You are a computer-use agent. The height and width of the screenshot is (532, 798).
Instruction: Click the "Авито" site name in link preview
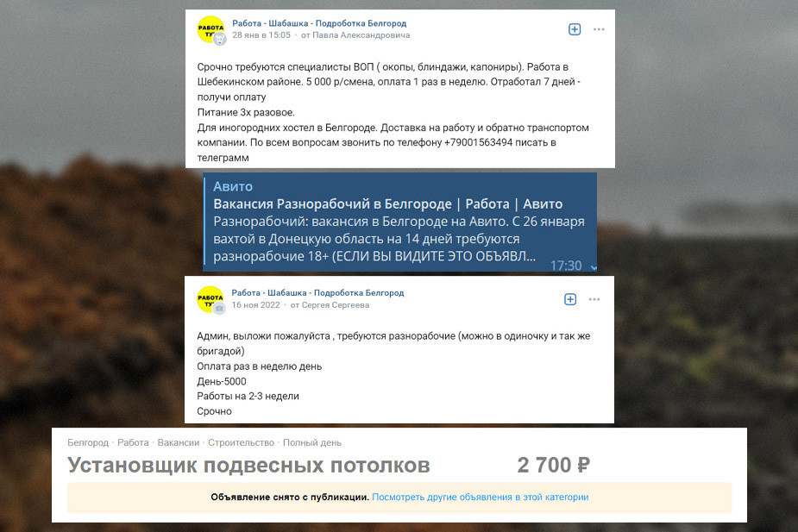pos(233,186)
